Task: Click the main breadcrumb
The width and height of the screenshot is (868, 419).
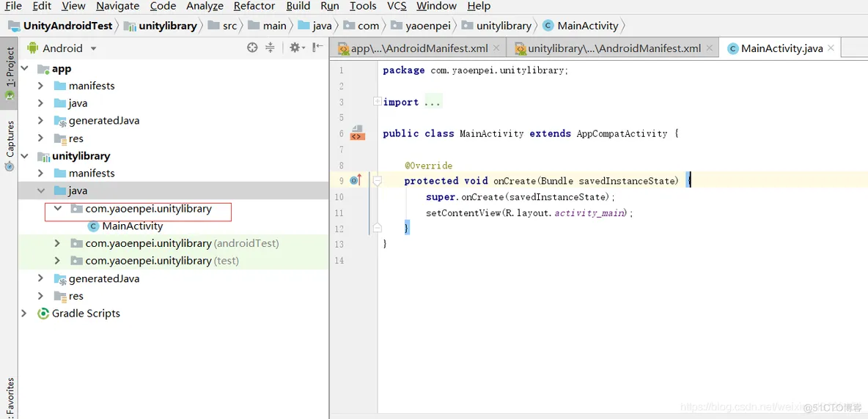Action: [x=268, y=26]
